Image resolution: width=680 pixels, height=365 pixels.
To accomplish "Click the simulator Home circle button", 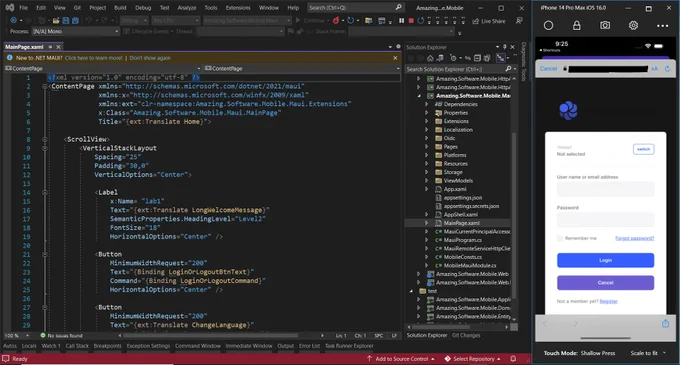I will coord(548,26).
